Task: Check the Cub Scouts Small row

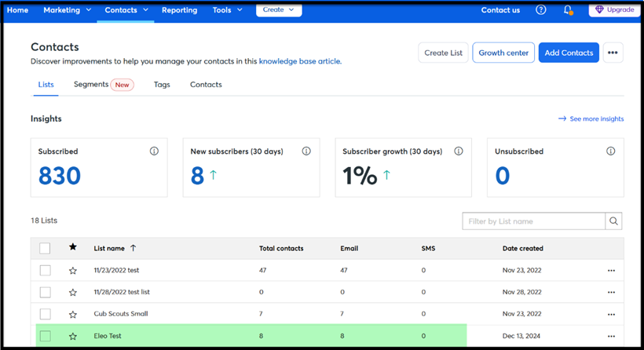Action: click(x=46, y=314)
